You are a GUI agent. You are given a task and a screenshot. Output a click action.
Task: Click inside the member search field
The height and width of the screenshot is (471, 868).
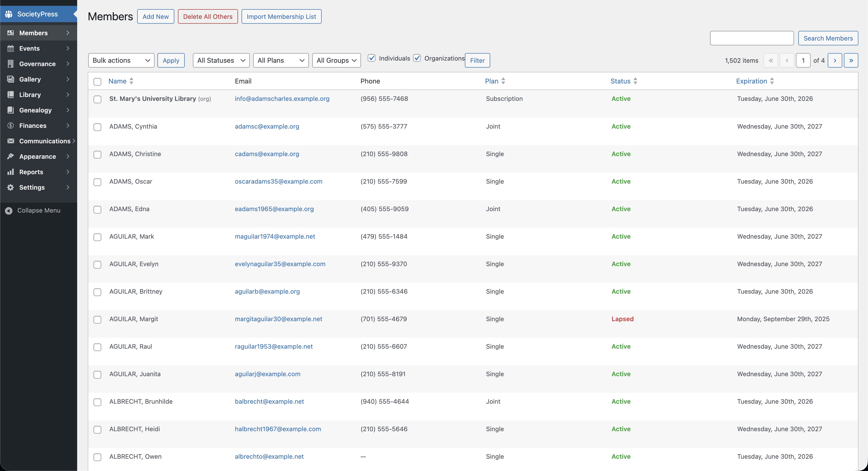tap(751, 38)
